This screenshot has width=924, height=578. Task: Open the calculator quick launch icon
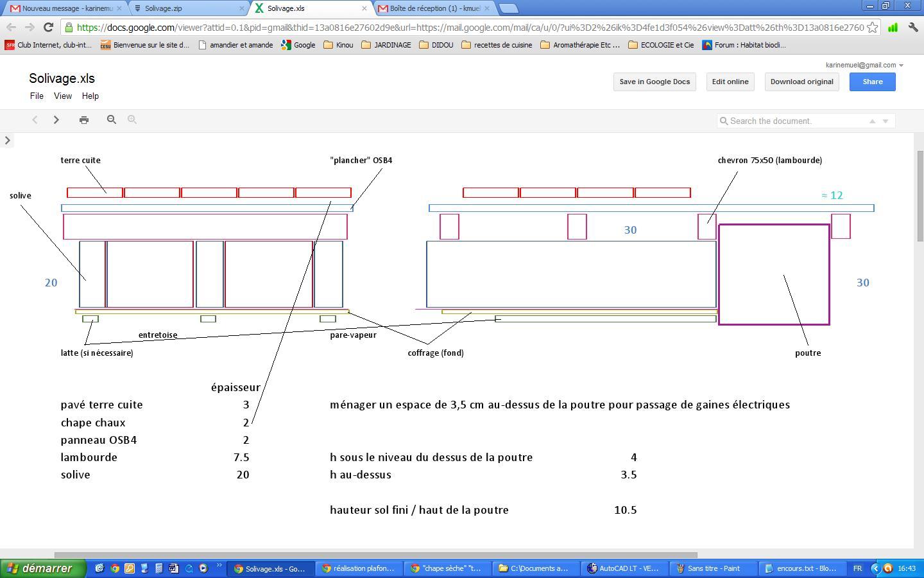click(x=158, y=568)
